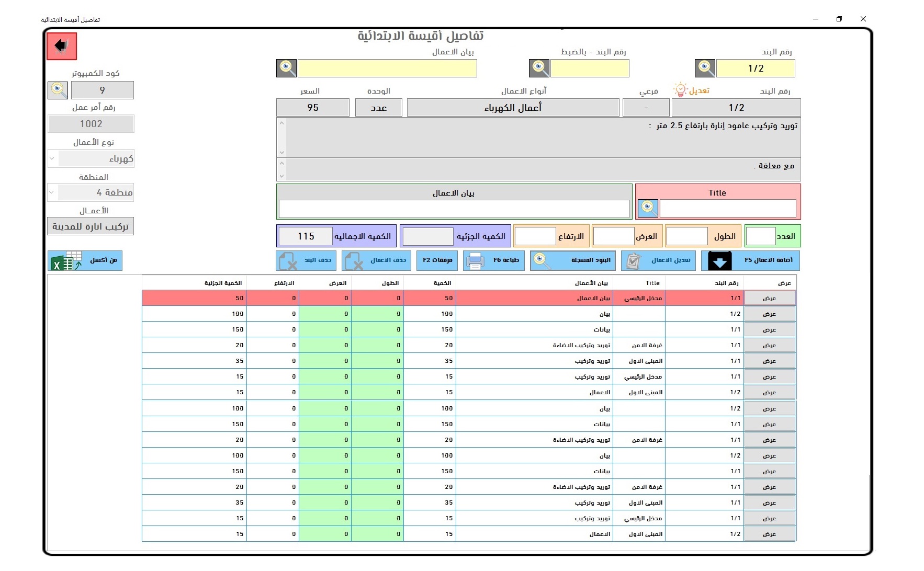Select first غرفة الامن cell in table
Image resolution: width=924 pixels, height=571 pixels.
[639, 345]
